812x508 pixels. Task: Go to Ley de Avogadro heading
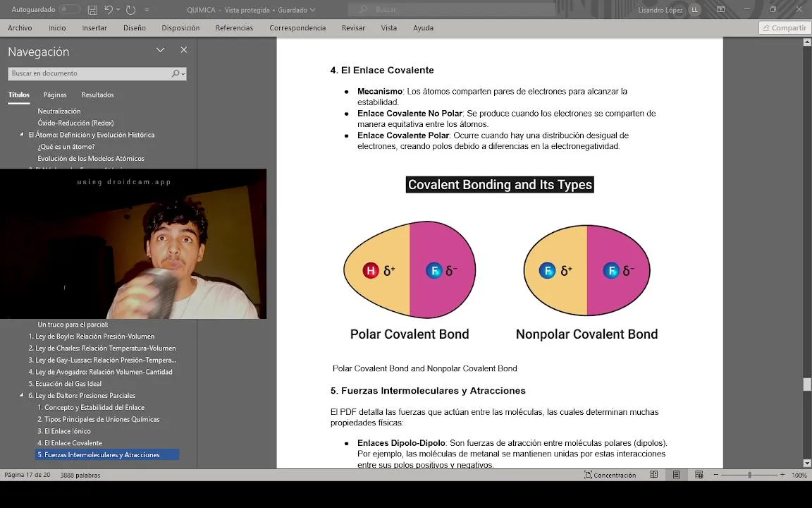(101, 373)
